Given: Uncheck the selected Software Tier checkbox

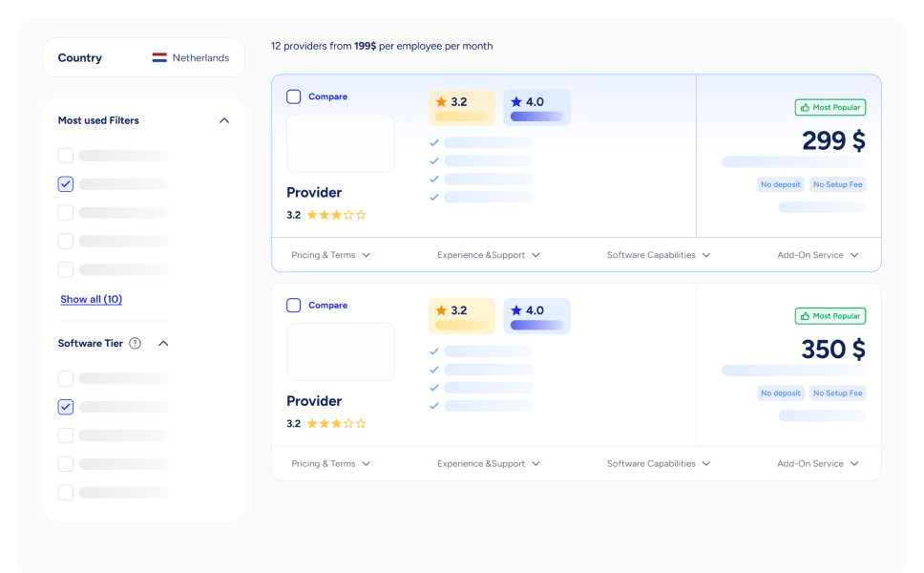Looking at the screenshot, I should [66, 407].
